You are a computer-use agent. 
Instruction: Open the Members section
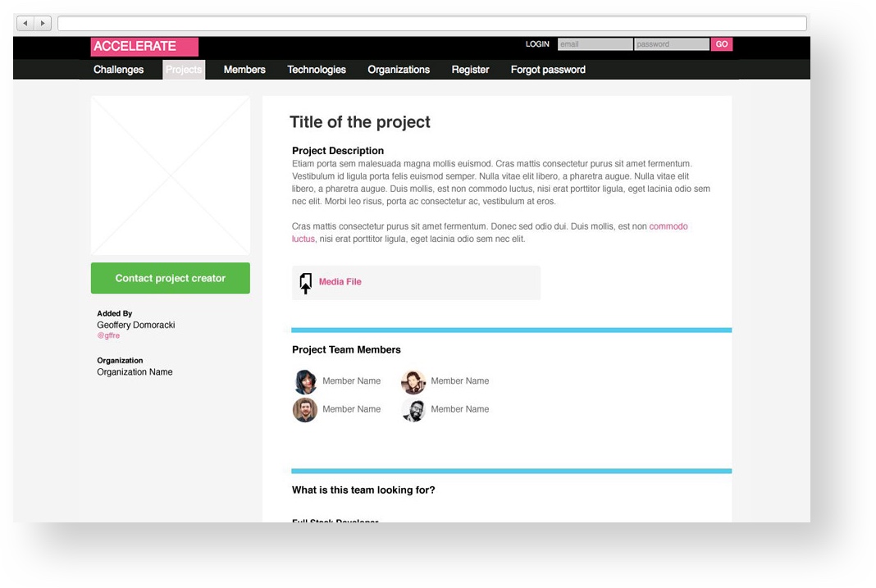(x=244, y=70)
